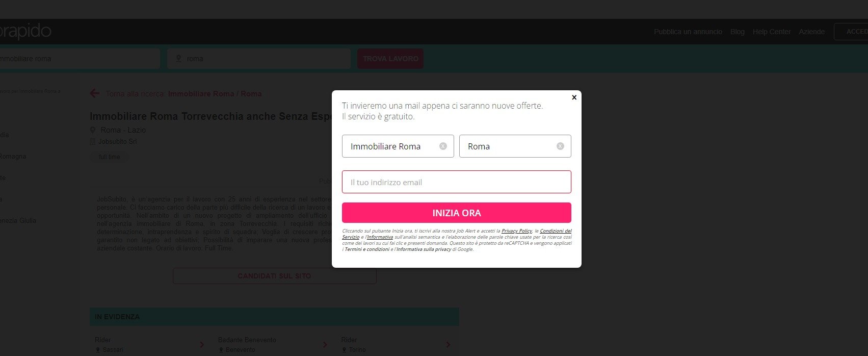Open the Help Center
Viewport: 868px width, 356px height.
pyautogui.click(x=772, y=32)
